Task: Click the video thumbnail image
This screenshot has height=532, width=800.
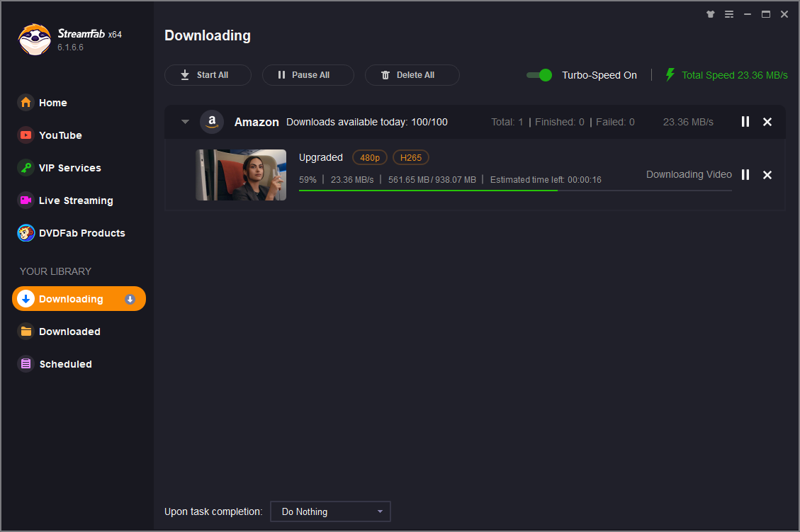Action: pos(241,175)
